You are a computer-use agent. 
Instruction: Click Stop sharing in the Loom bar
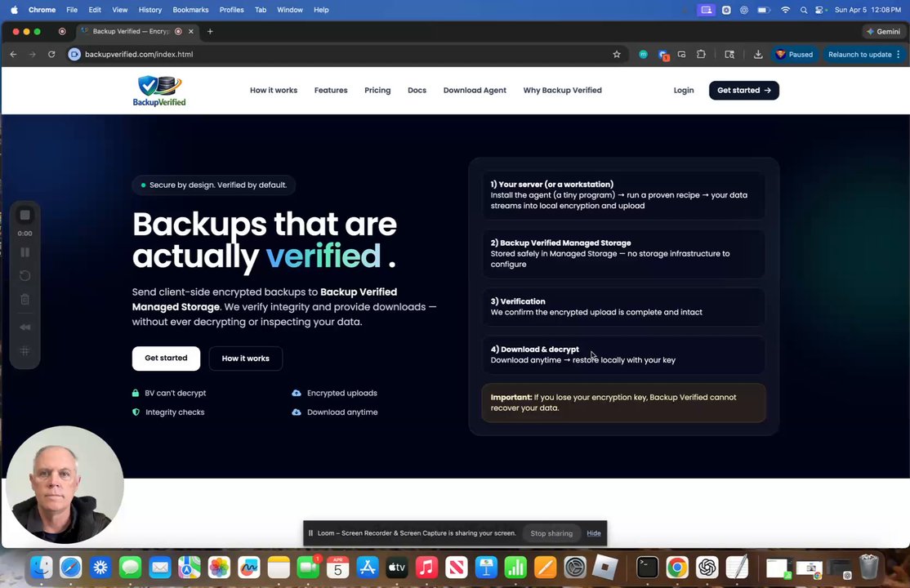pos(551,533)
